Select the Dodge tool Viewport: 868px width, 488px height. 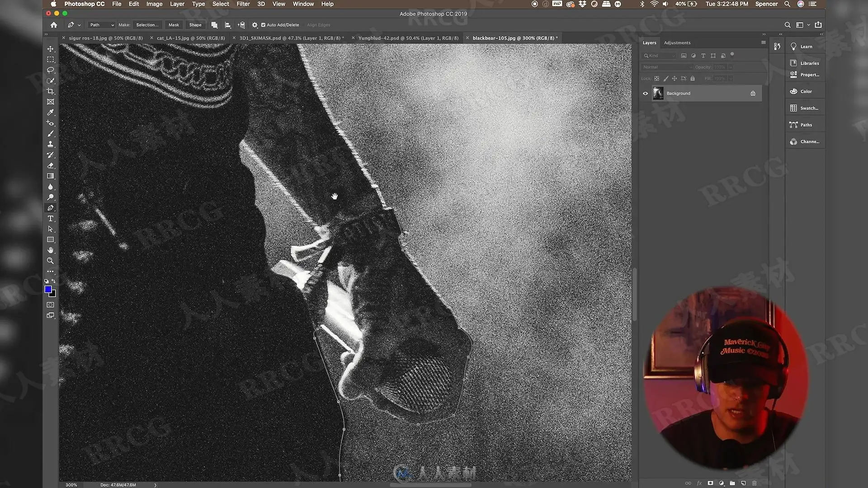pos(51,197)
